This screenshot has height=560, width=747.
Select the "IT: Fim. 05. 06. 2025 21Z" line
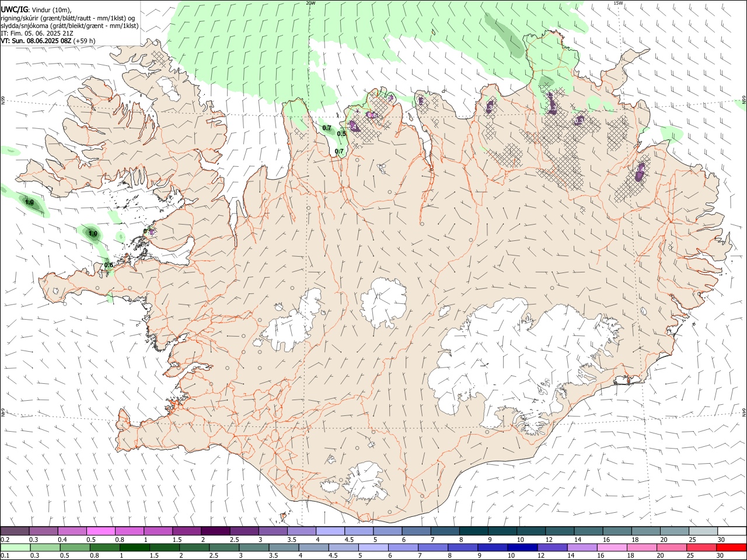click(36, 33)
